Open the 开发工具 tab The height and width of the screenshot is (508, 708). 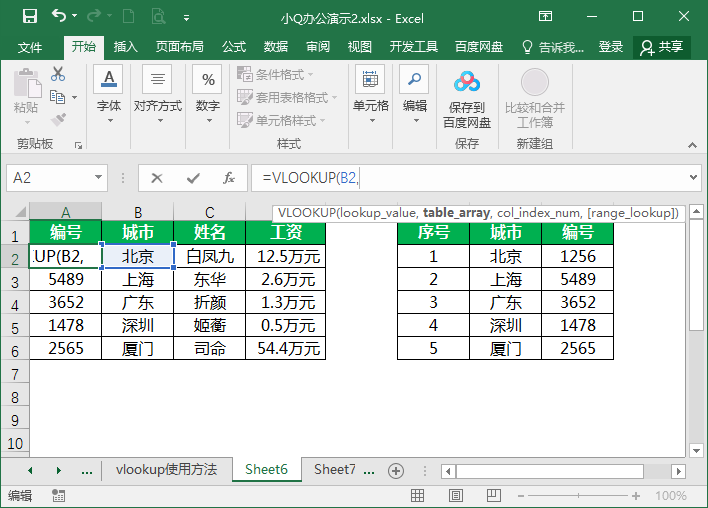pyautogui.click(x=414, y=47)
